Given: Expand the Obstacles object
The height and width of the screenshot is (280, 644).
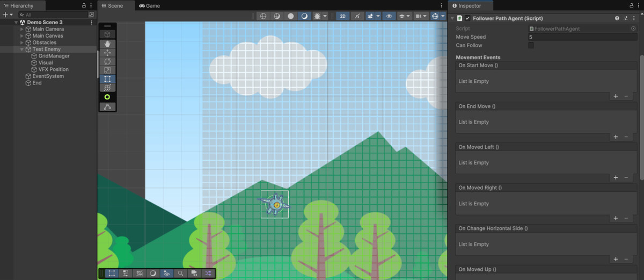Looking at the screenshot, I should [22, 42].
